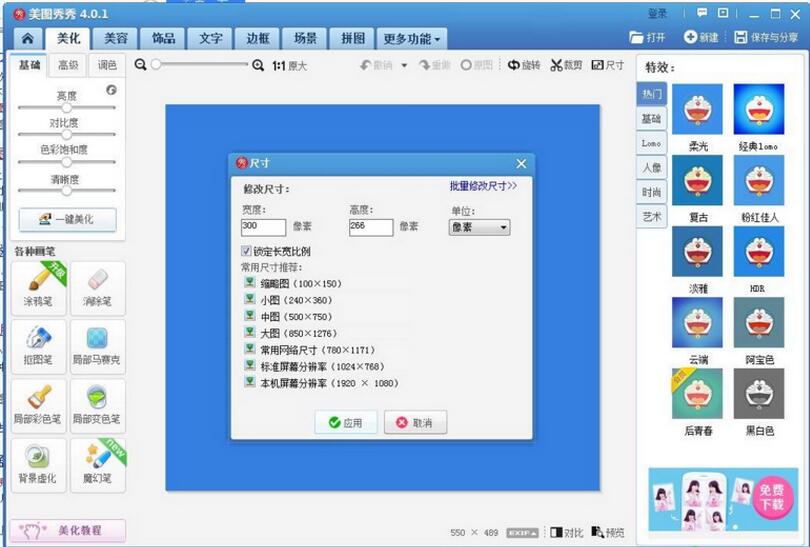Select the 高级 sub-tab

(x=68, y=65)
